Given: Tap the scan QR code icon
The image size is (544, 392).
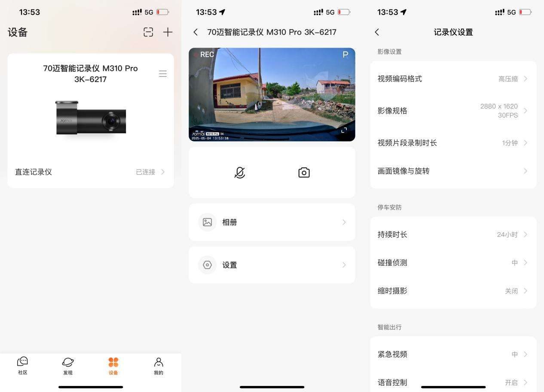Looking at the screenshot, I should (148, 32).
